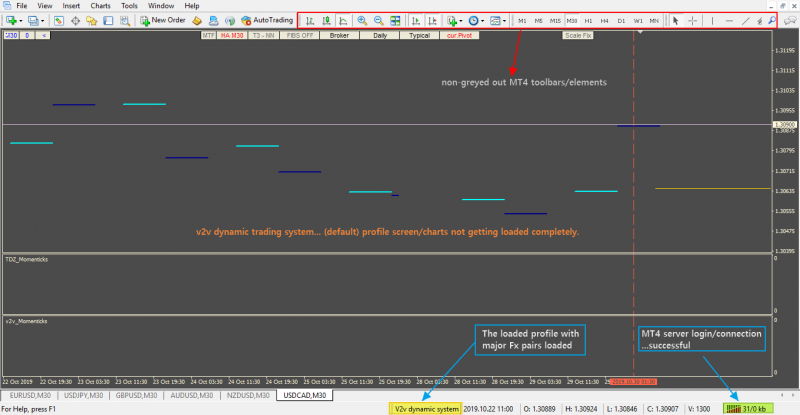Switch chart to candlesticks icon

[x=326, y=21]
